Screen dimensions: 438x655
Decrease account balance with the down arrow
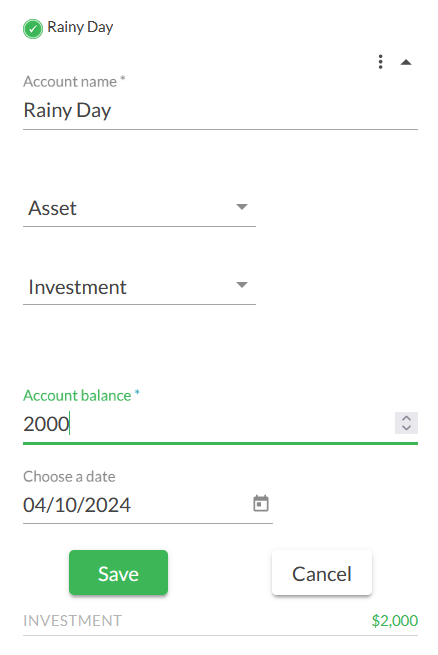click(406, 428)
